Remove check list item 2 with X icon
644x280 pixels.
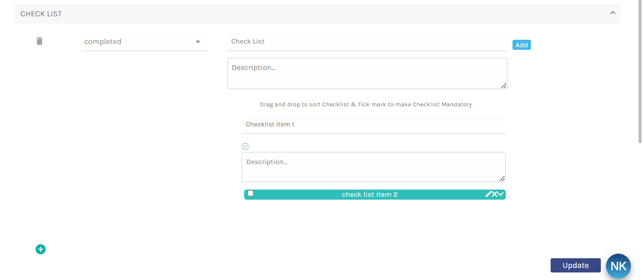click(x=494, y=194)
